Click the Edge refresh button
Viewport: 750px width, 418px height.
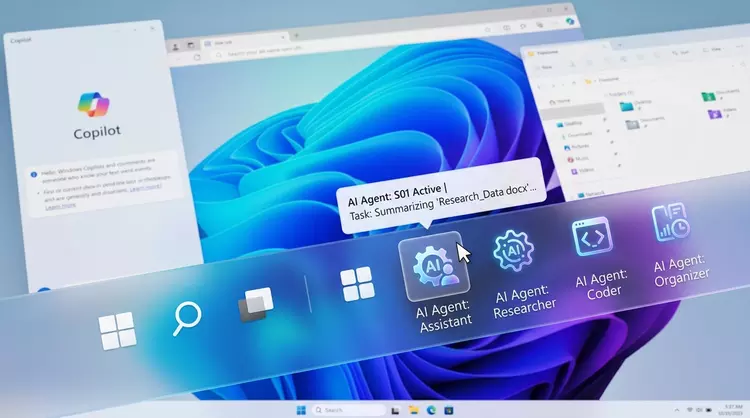point(197,57)
